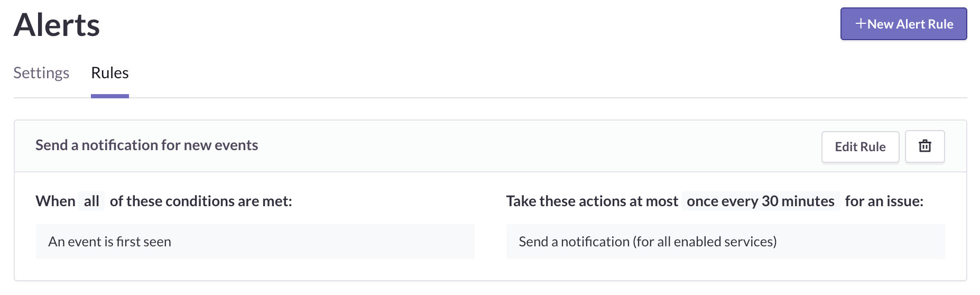Click the Alerts page heading
The width and height of the screenshot is (980, 295).
click(57, 25)
